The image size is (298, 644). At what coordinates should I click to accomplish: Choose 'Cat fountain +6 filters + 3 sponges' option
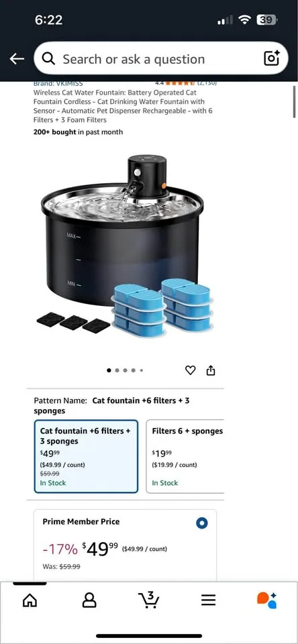[x=86, y=456]
